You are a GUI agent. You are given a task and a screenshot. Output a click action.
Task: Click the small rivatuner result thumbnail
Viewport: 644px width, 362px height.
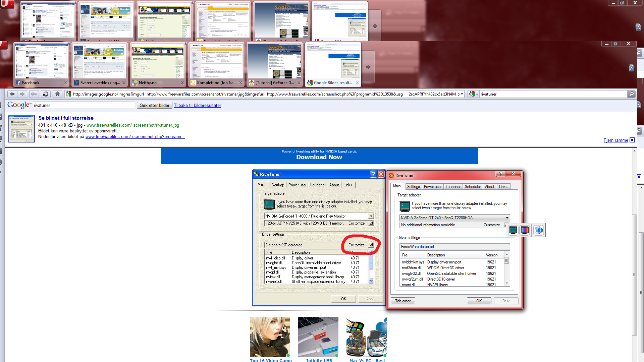[x=21, y=129]
